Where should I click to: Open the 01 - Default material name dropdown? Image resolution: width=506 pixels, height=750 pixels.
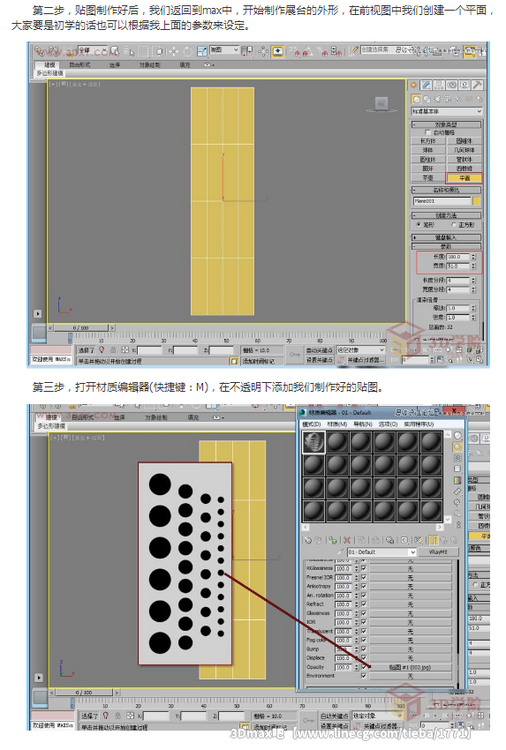click(x=382, y=552)
